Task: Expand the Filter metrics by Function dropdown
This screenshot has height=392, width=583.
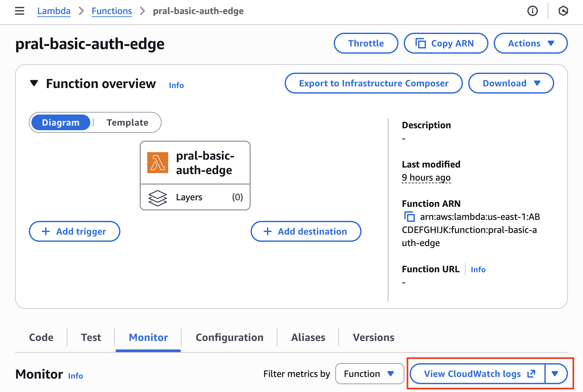Action: [369, 374]
